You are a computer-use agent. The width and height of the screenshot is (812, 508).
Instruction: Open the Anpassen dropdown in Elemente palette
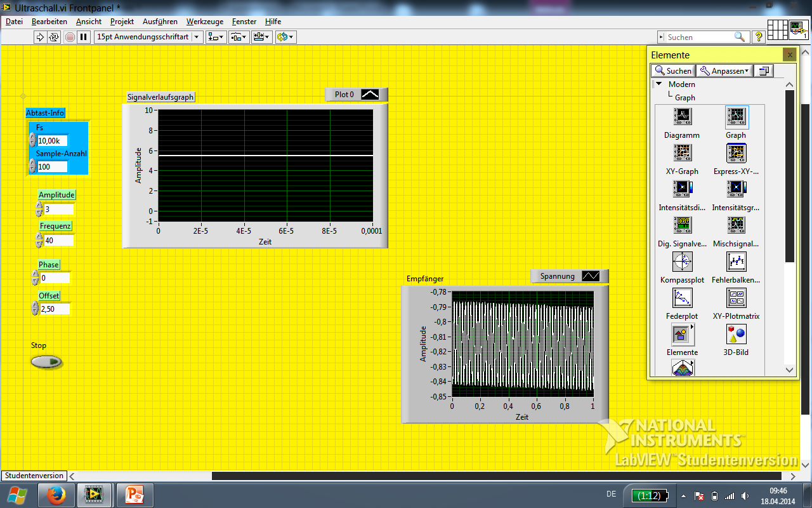(725, 71)
